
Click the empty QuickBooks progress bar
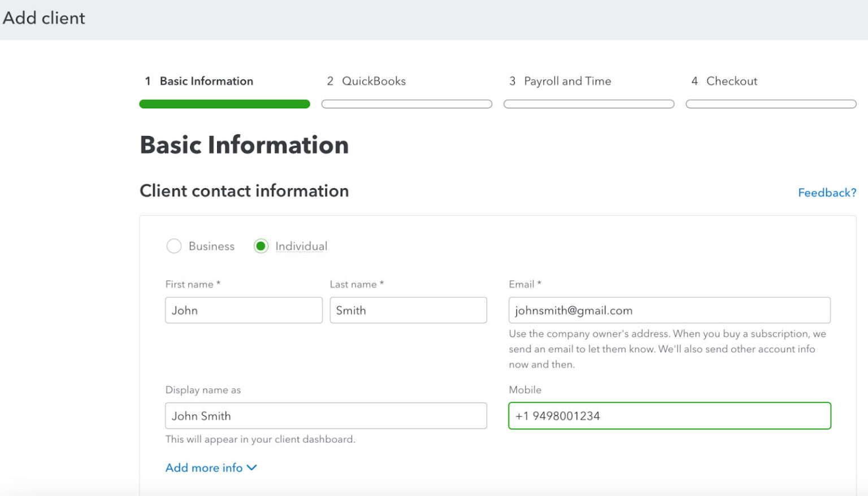(x=406, y=104)
